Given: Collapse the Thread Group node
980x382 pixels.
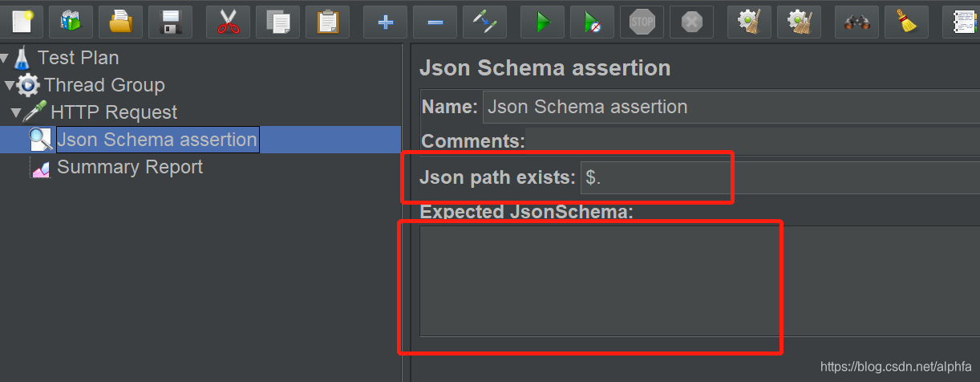Looking at the screenshot, I should pos(10,85).
